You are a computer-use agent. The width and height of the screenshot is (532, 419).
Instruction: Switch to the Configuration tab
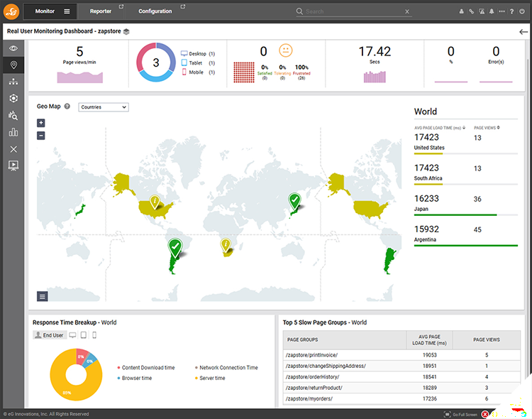(155, 11)
